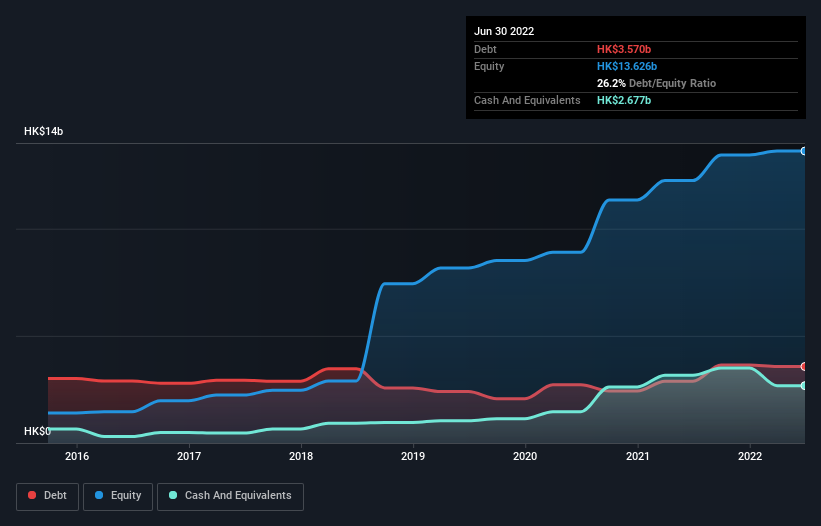
Task: Toggle Cash And Equivalents legend button
Action: (230, 496)
